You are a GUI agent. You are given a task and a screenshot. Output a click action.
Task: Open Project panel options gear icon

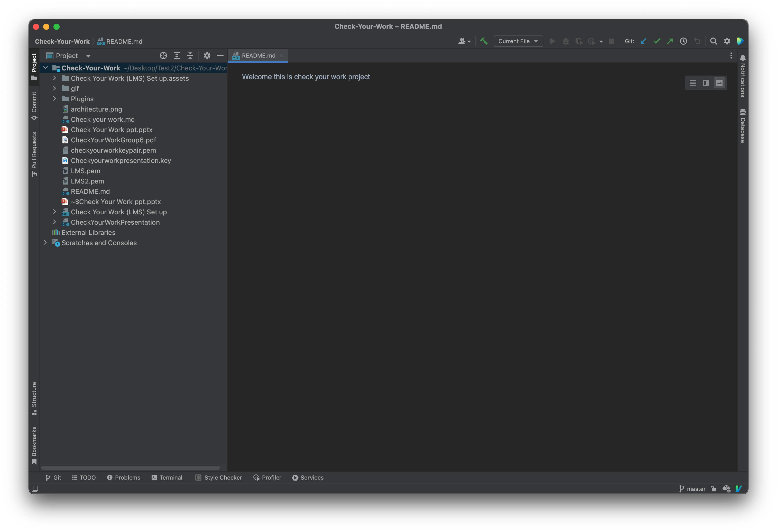click(x=207, y=56)
